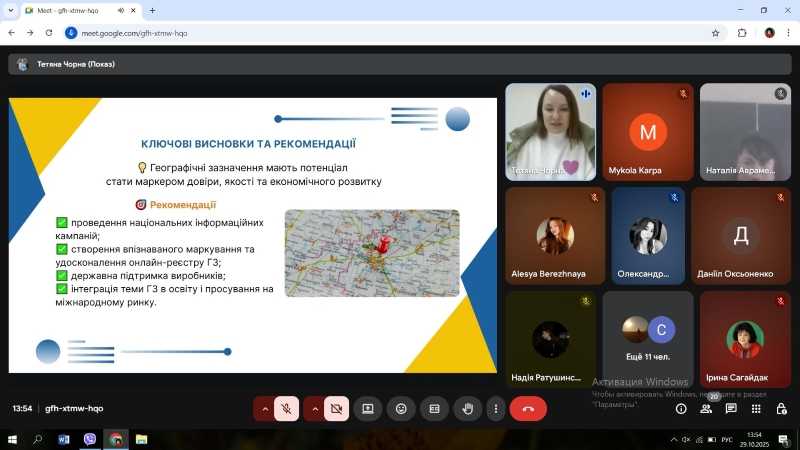Open Word from the Windows taskbar
The height and width of the screenshot is (450, 800).
(64, 439)
